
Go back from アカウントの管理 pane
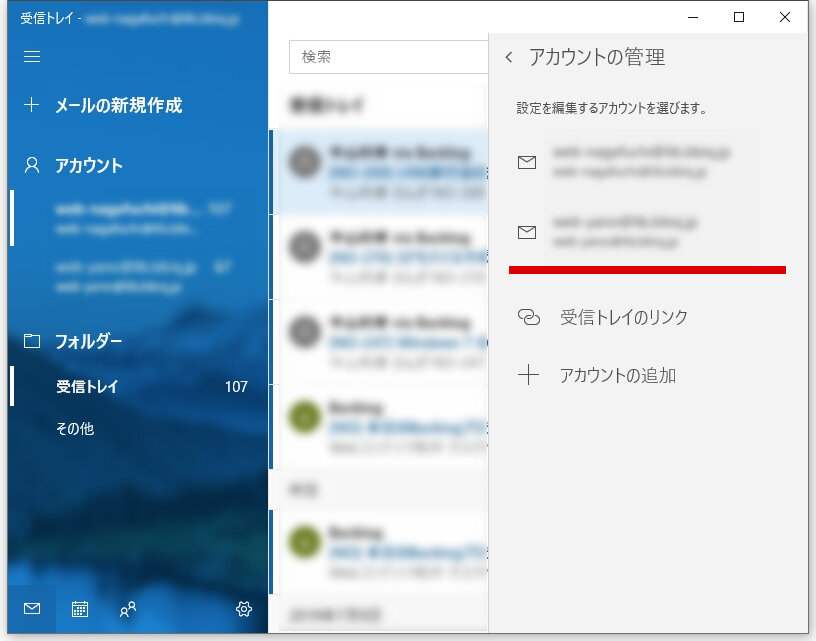tap(509, 57)
